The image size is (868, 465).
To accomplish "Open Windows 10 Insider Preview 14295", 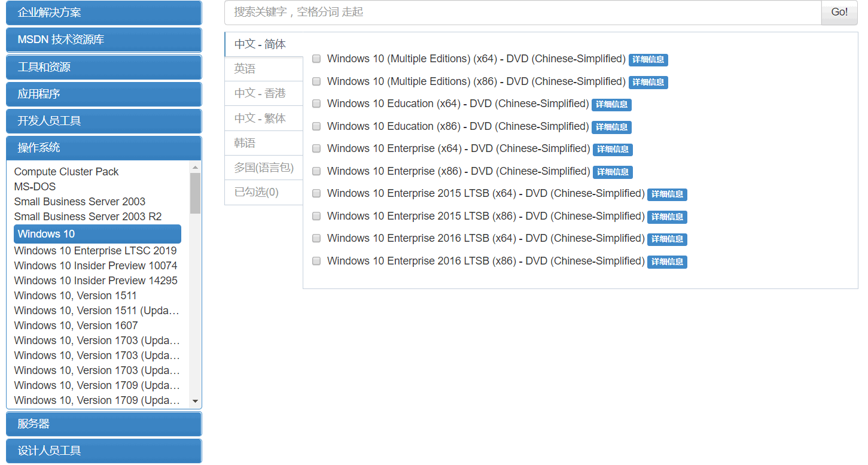I will tap(96, 281).
